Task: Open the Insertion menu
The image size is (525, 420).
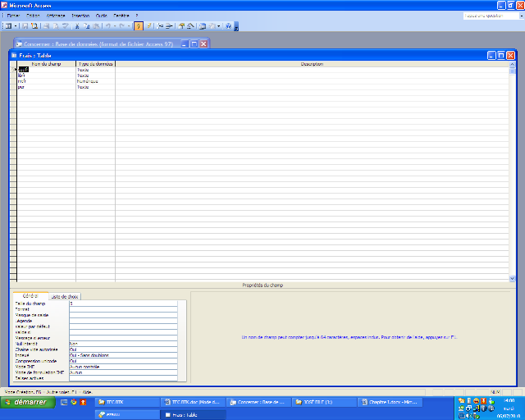Action: (80, 15)
